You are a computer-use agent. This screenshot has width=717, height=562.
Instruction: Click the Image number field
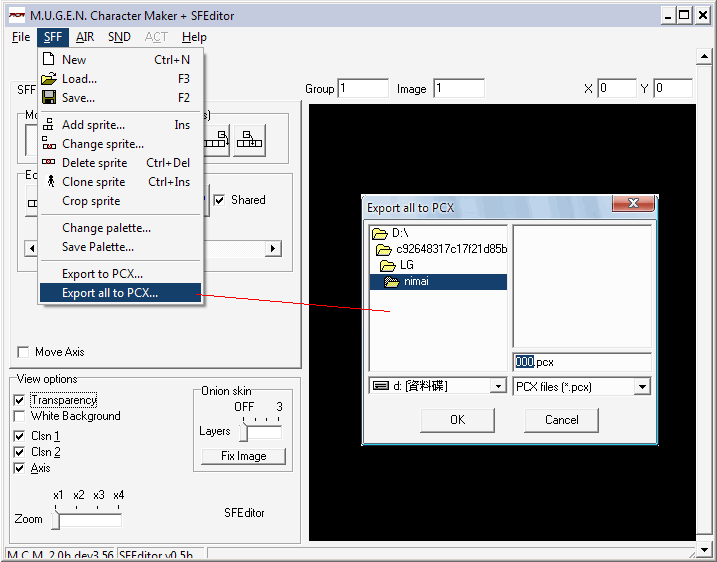(459, 88)
